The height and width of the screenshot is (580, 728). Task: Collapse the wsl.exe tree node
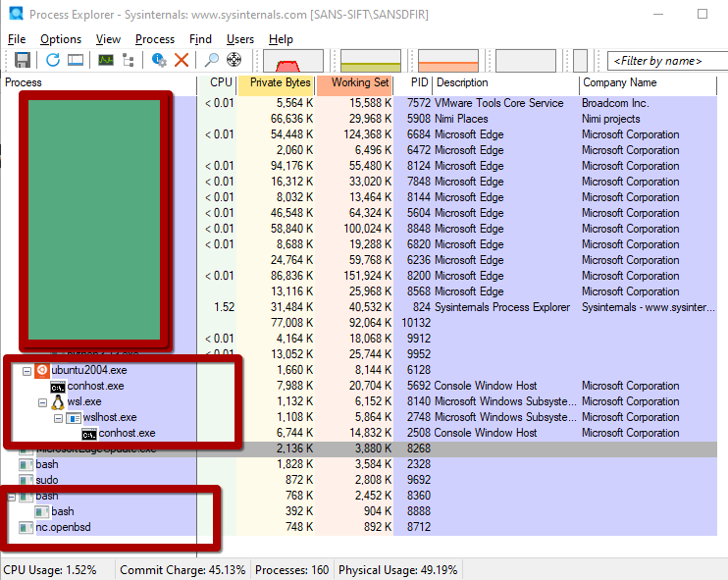[42, 402]
